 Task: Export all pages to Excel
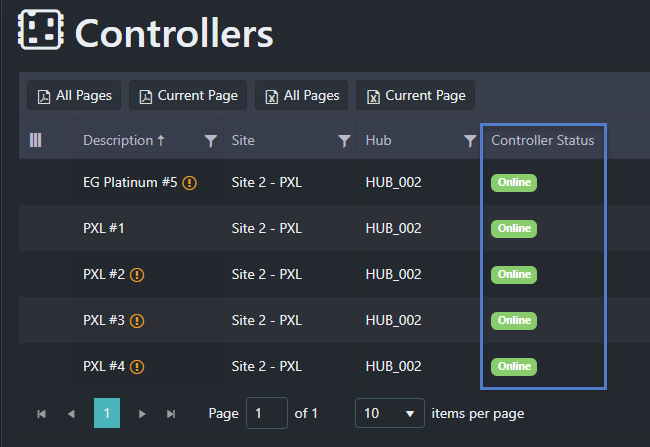301,95
